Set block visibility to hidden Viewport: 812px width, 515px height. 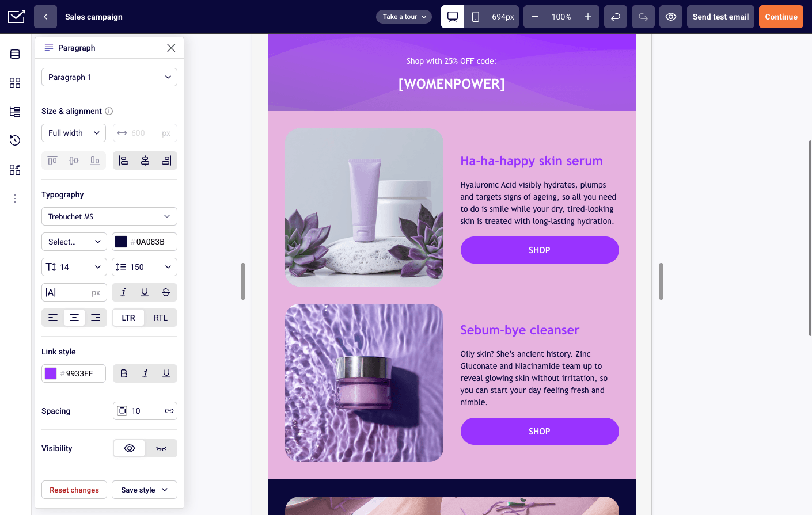161,448
